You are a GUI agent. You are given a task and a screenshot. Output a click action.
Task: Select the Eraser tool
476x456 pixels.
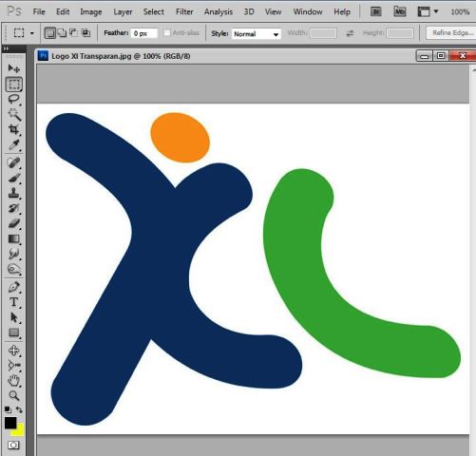[13, 223]
